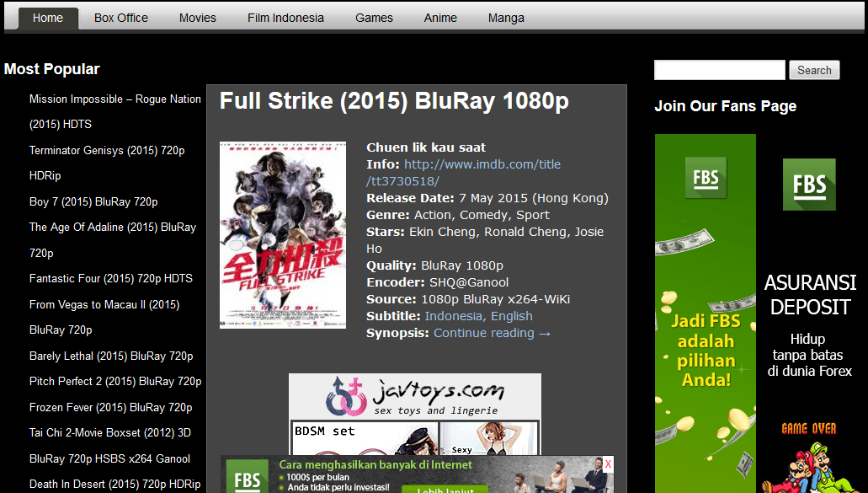Click the Game Over Mario image
Image resolution: width=868 pixels, height=493 pixels.
tap(809, 457)
